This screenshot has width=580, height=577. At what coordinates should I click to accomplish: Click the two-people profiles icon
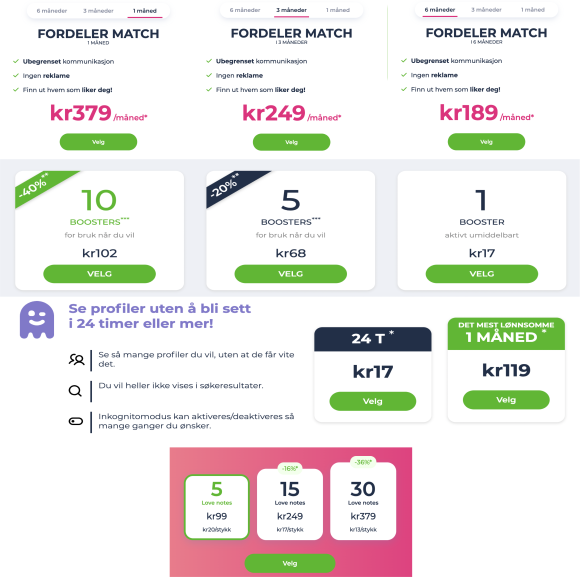pyautogui.click(x=77, y=360)
